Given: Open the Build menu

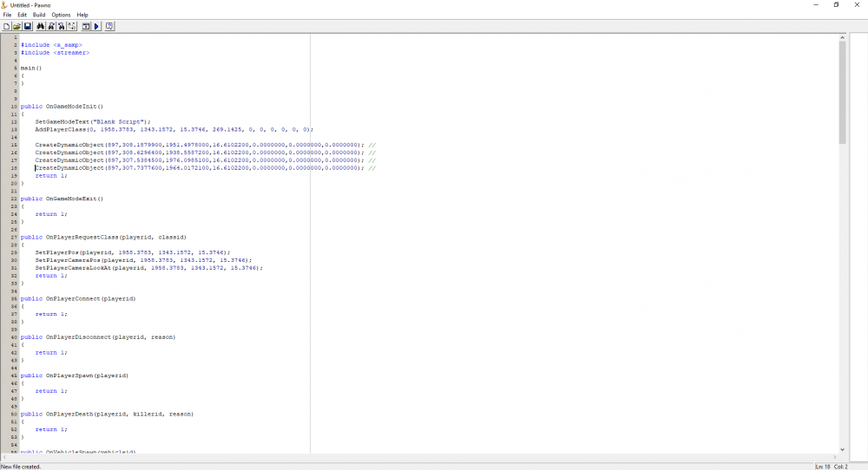Looking at the screenshot, I should [x=39, y=15].
